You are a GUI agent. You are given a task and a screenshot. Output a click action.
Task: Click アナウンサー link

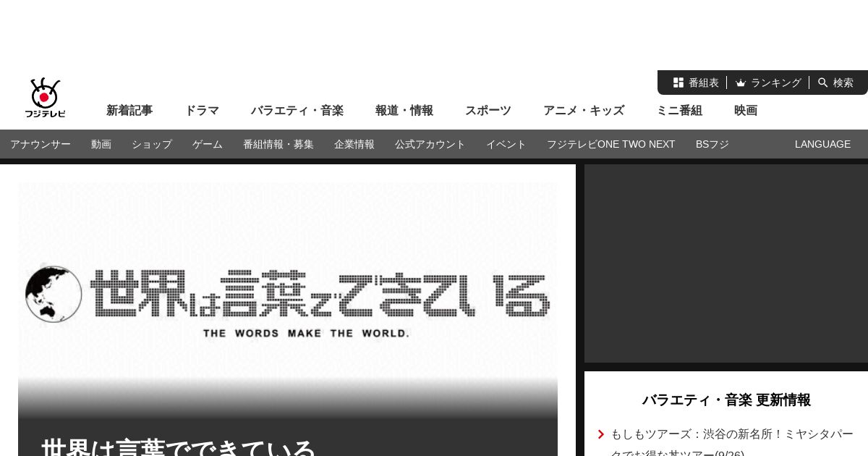pos(41,144)
